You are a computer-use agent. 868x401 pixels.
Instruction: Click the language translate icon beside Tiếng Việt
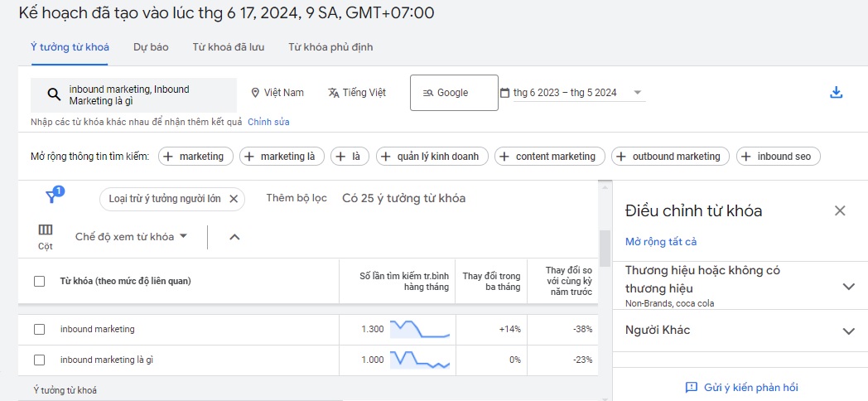click(x=333, y=93)
